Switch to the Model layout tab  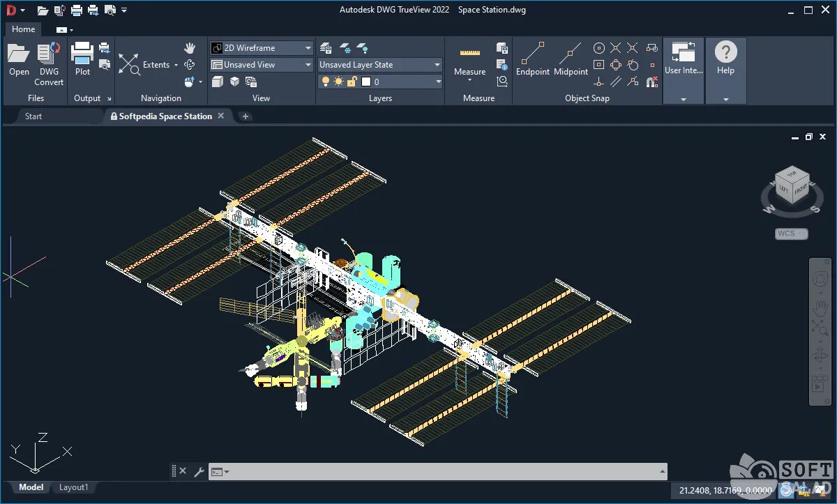pyautogui.click(x=31, y=487)
